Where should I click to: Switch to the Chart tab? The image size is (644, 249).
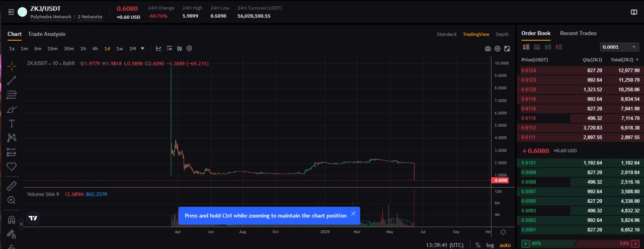point(15,34)
